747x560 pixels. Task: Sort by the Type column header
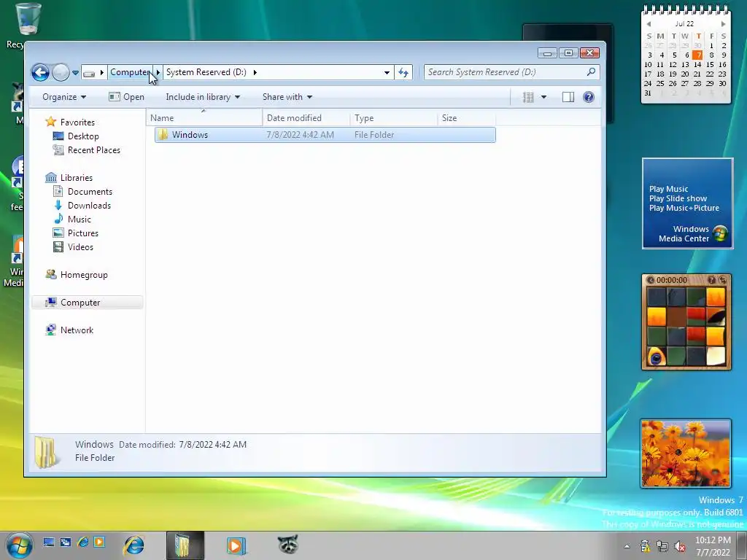pyautogui.click(x=393, y=118)
